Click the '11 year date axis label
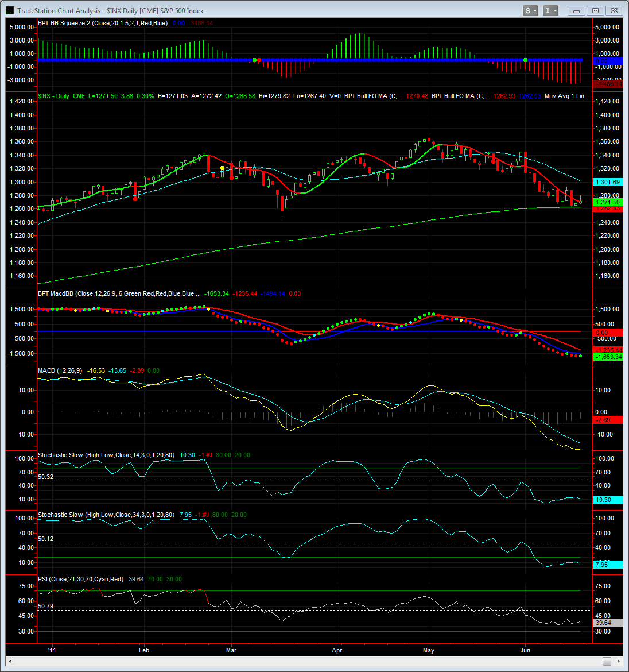The image size is (629, 672). click(52, 650)
